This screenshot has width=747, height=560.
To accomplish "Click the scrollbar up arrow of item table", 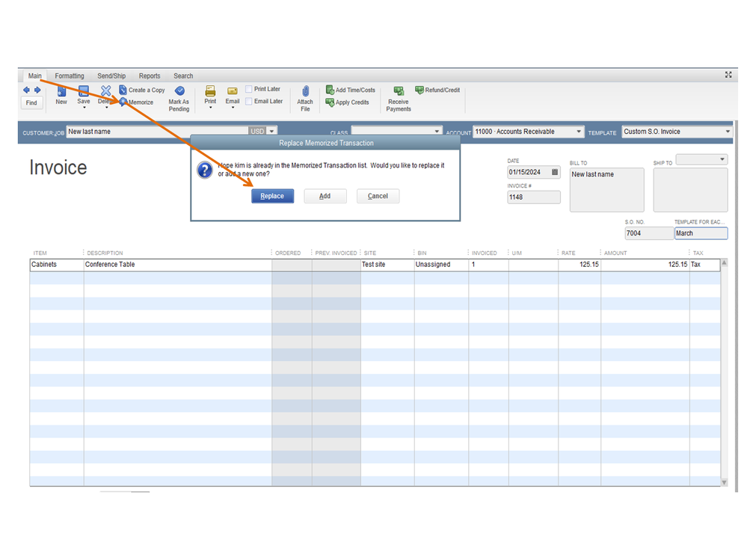I will [724, 263].
